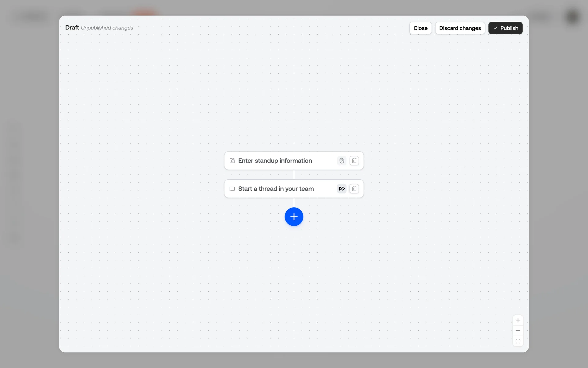This screenshot has height=368, width=588.
Task: Click connector line between the two steps
Action: point(294,175)
